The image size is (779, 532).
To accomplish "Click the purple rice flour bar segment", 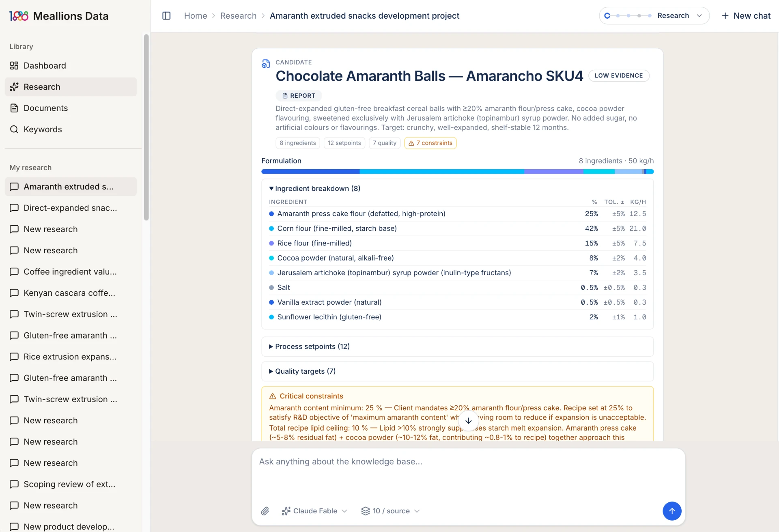I will point(554,172).
